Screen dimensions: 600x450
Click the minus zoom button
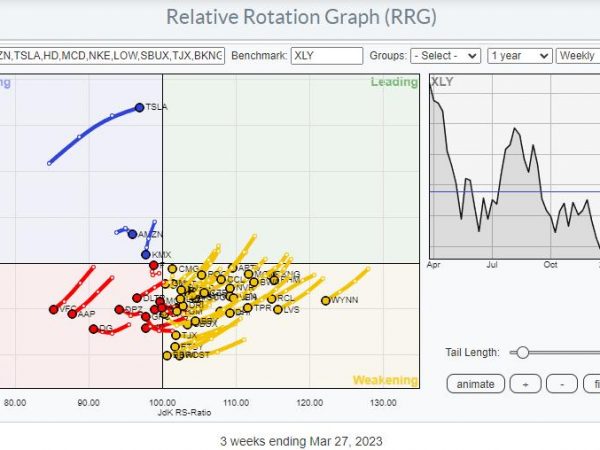(562, 384)
